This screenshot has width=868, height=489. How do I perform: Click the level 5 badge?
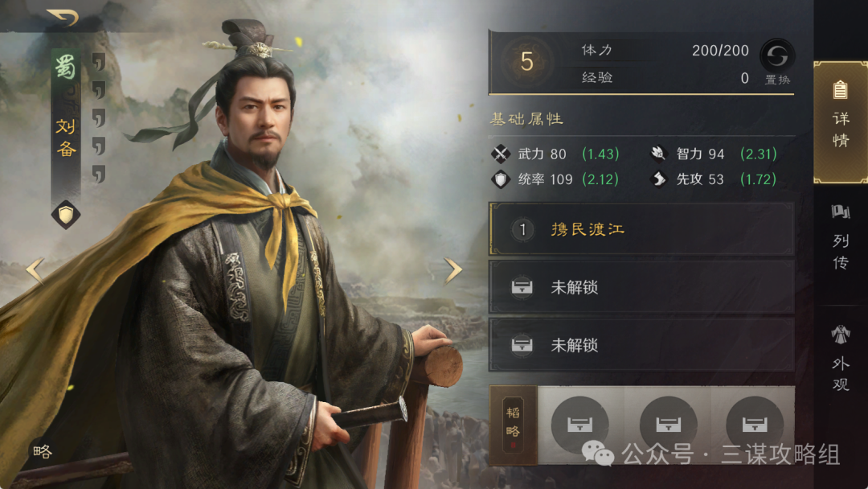[x=526, y=61]
